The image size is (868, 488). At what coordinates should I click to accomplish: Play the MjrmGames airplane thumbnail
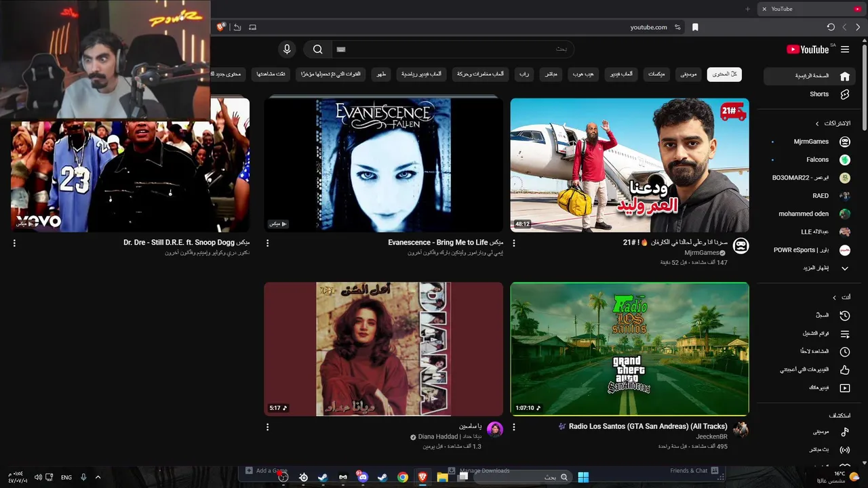pyautogui.click(x=630, y=165)
